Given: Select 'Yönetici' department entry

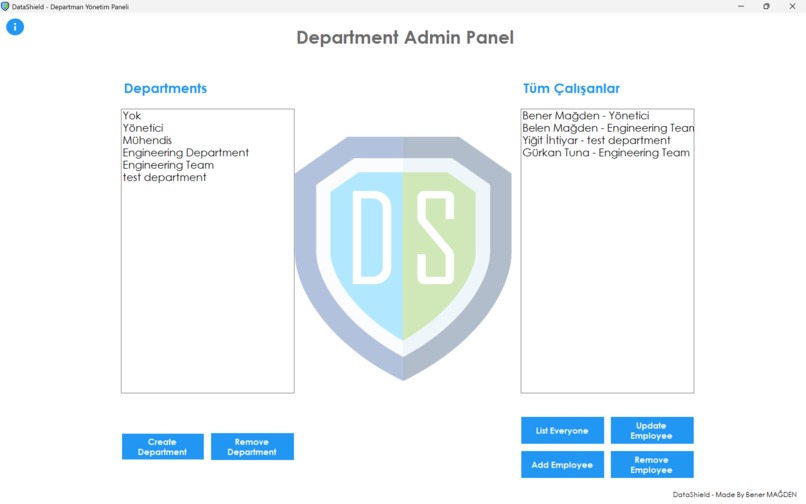Looking at the screenshot, I should [208, 128].
